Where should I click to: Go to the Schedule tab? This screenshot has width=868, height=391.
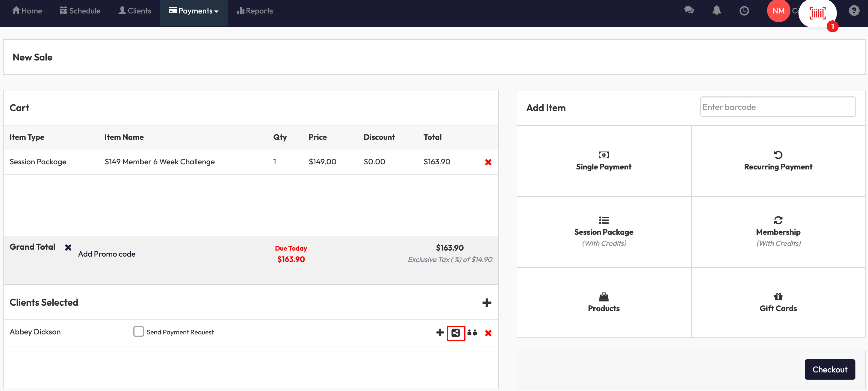[80, 11]
